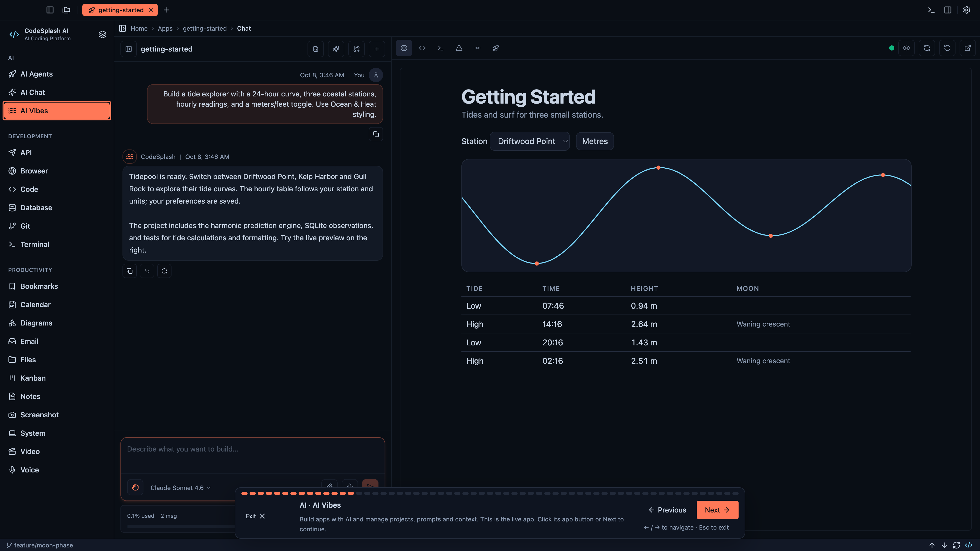Viewport: 980px width, 551px height.
Task: Click the Next tour button
Action: [717, 510]
